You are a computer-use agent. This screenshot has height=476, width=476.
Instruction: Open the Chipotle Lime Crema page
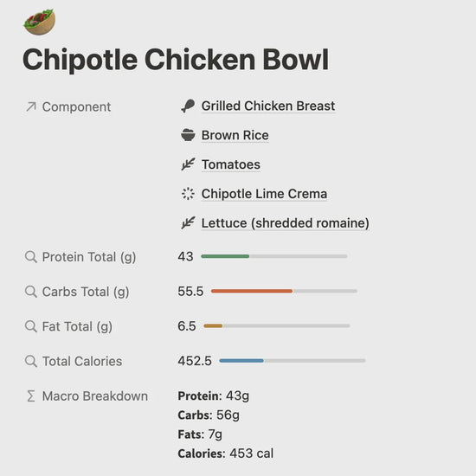[x=264, y=194]
